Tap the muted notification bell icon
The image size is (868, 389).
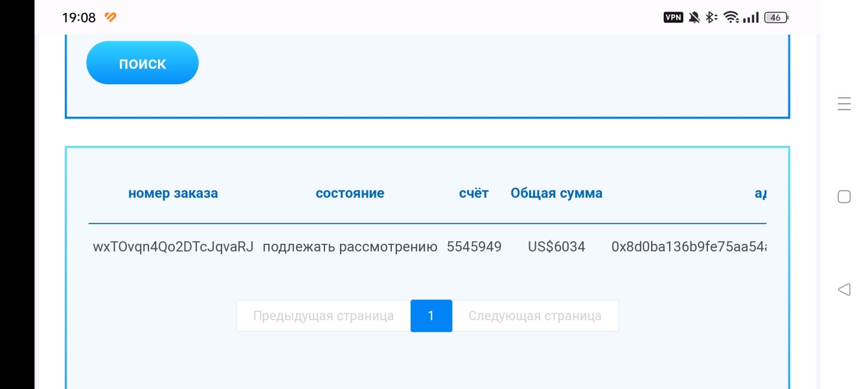[694, 18]
